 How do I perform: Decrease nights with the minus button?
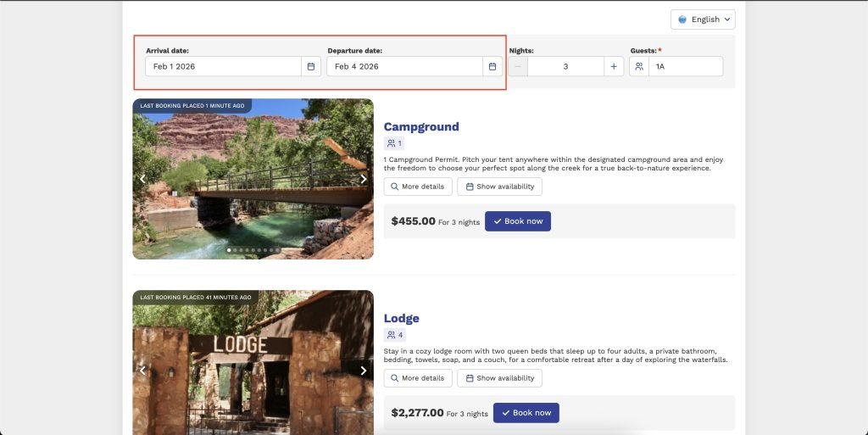(x=518, y=66)
